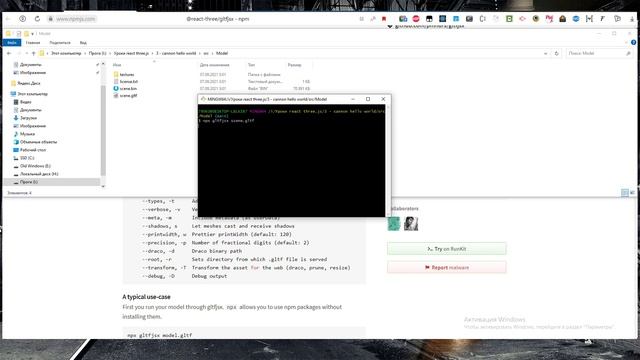Viewport: 640px width, 360px height.
Task: Open the quick access toolbar dropdown arrow
Action: tap(33, 33)
